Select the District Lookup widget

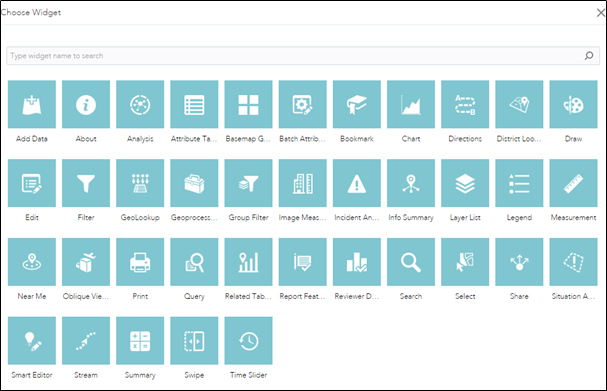tap(520, 104)
